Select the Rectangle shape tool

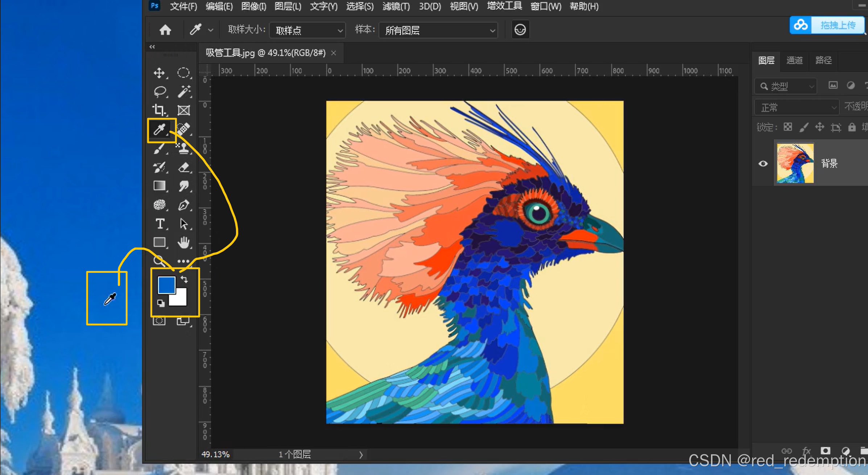click(x=160, y=242)
